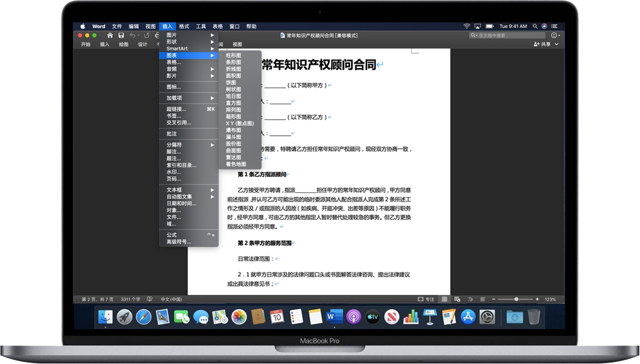Switch to the 设计 ribbon tab

tap(142, 44)
